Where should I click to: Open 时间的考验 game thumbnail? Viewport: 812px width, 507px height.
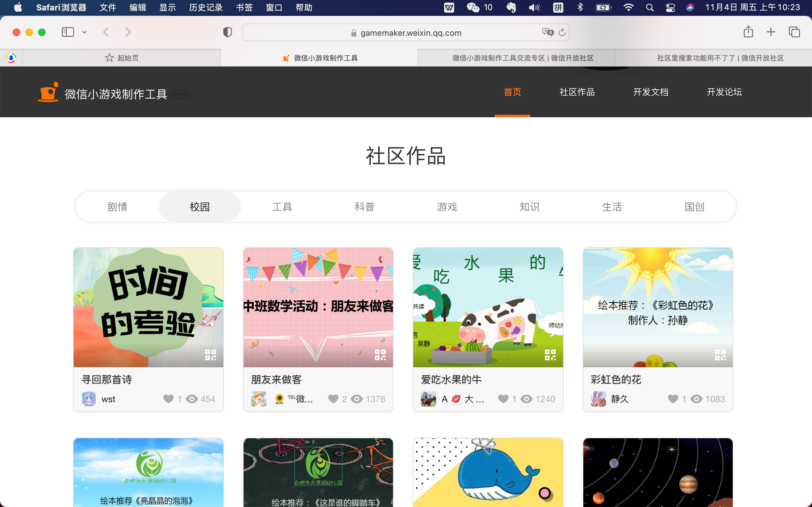(148, 307)
